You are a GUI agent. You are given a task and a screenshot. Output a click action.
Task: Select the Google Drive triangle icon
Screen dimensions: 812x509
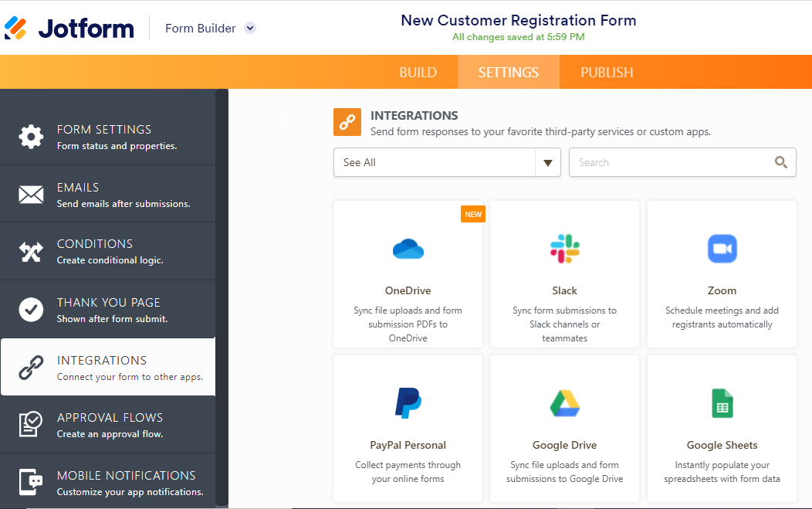click(564, 403)
